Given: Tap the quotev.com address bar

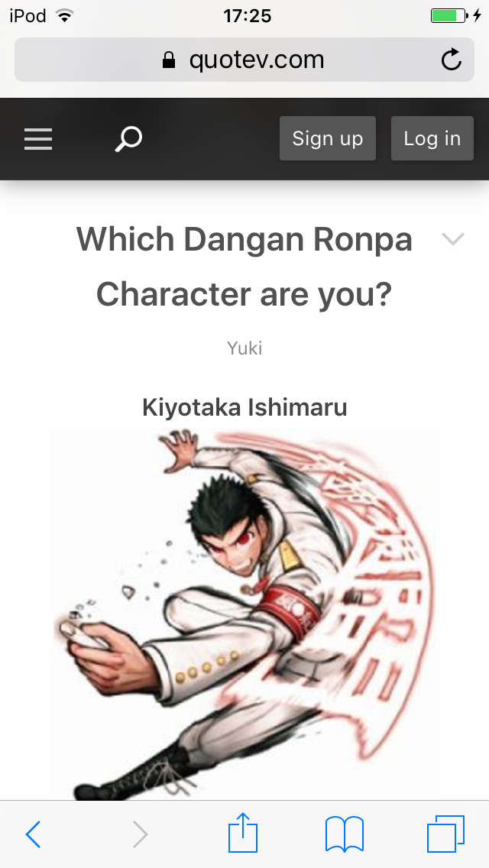Looking at the screenshot, I should click(x=244, y=60).
